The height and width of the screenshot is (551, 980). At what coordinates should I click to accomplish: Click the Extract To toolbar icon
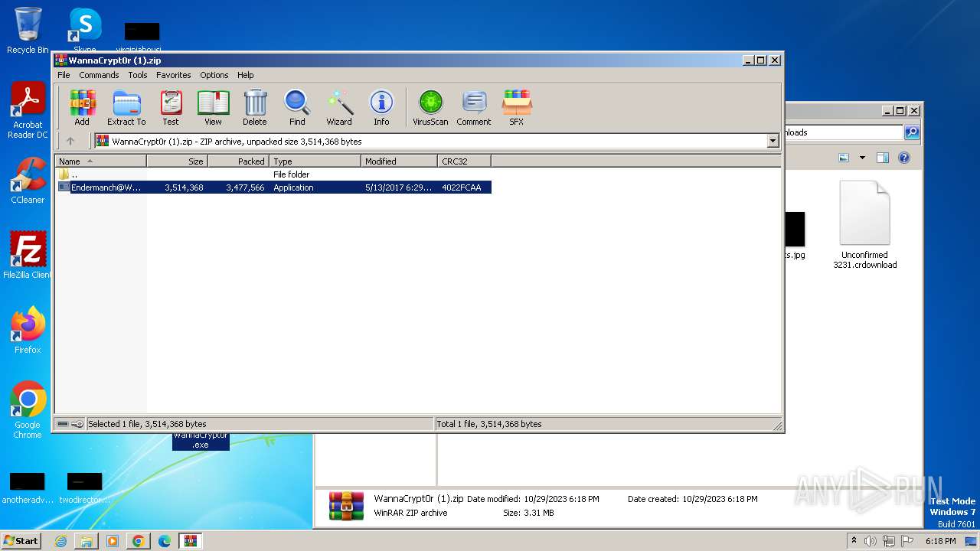point(126,107)
